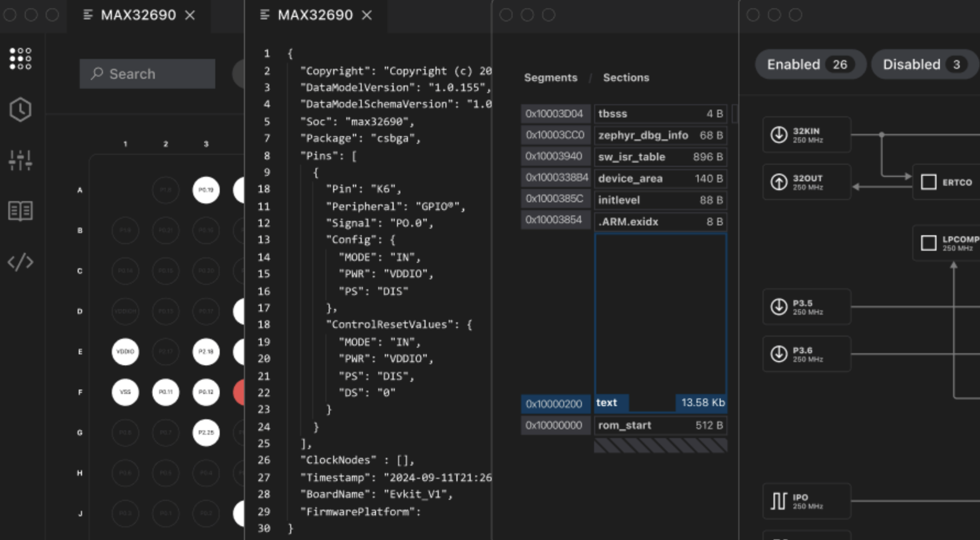Toggle the Disabled 3 filter
Viewport: 980px width, 540px height.
(x=924, y=64)
